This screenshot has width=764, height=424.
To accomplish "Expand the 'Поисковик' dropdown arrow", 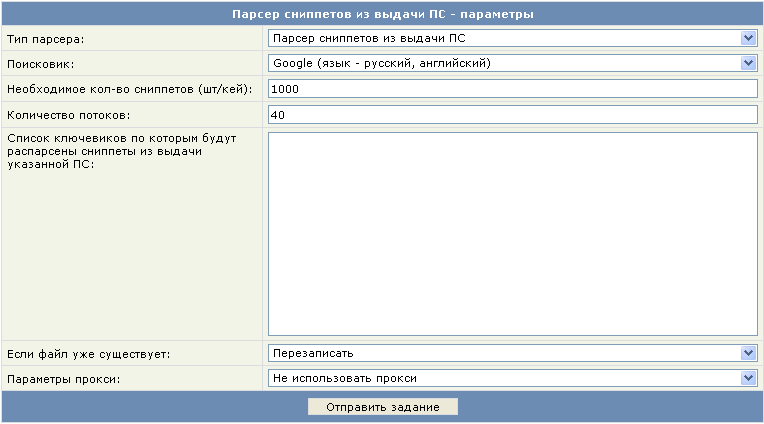I will click(748, 63).
